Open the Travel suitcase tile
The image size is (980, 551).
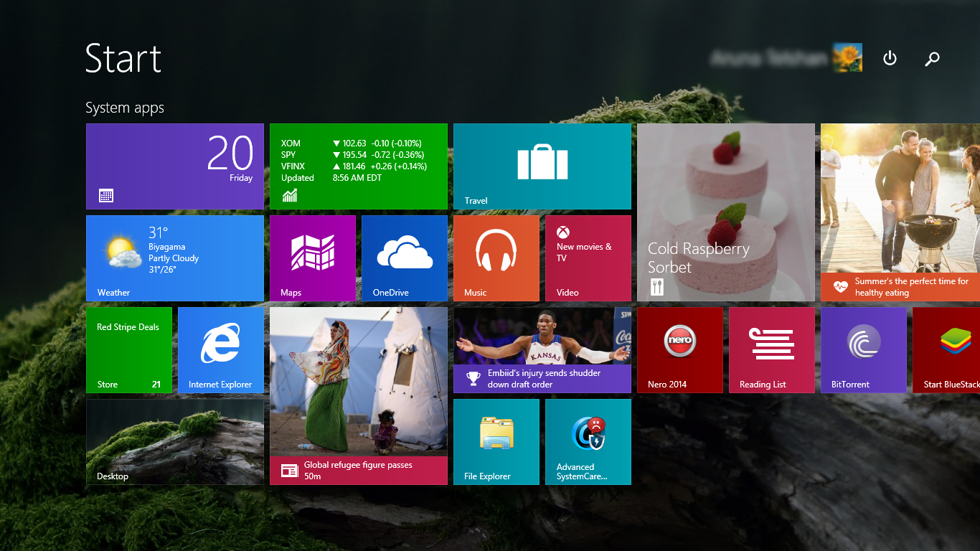tap(542, 166)
